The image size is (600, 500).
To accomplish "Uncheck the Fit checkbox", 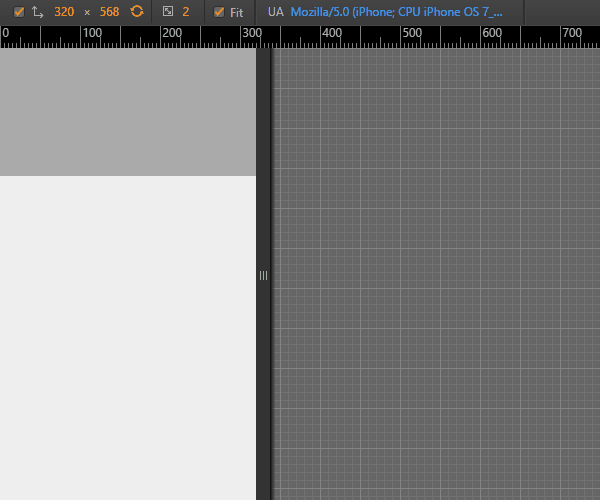I will pos(219,13).
